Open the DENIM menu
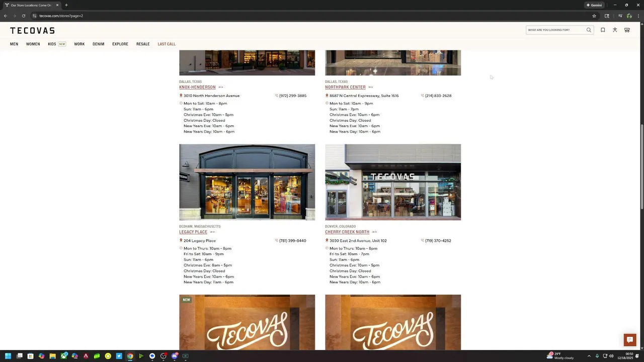644x362 pixels. pyautogui.click(x=98, y=44)
